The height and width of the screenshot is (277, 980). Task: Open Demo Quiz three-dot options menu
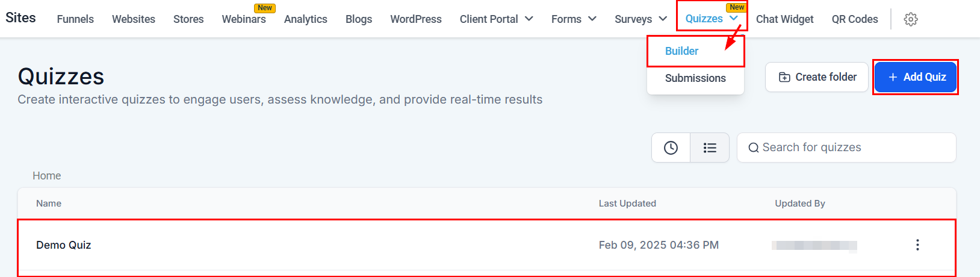pyautogui.click(x=917, y=245)
